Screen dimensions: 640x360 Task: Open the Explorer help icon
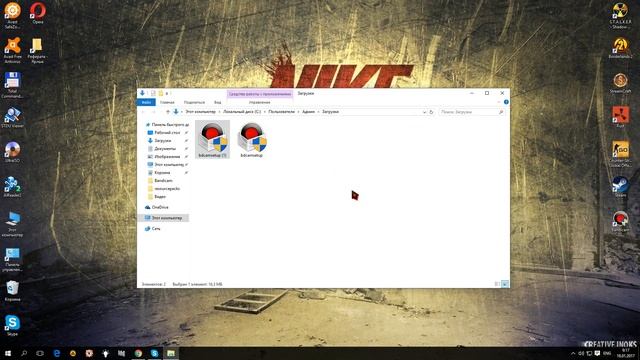(506, 102)
